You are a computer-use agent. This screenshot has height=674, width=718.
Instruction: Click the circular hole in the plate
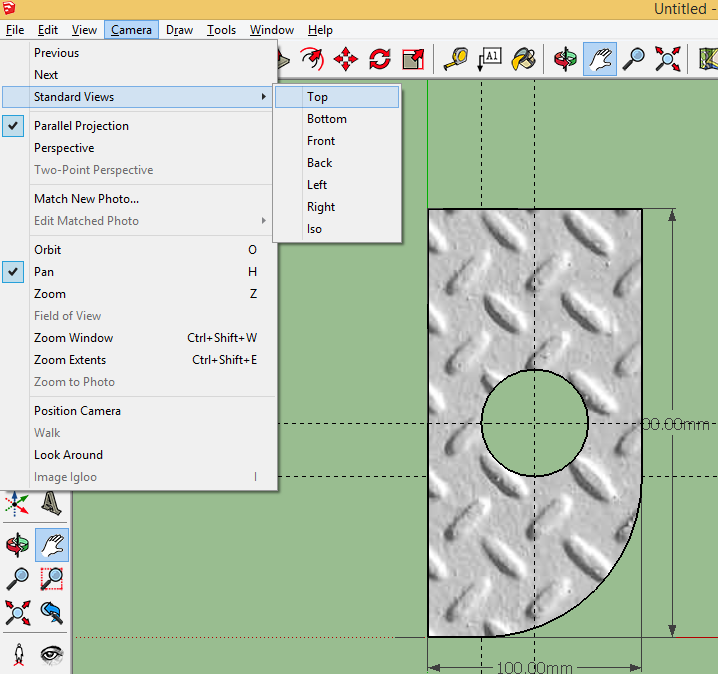[534, 423]
